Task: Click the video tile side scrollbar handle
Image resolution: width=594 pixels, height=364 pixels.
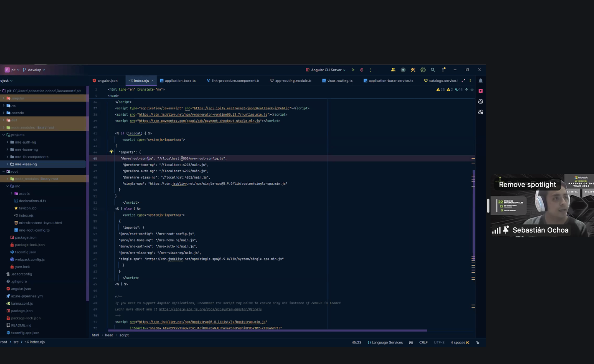Action: (x=488, y=206)
